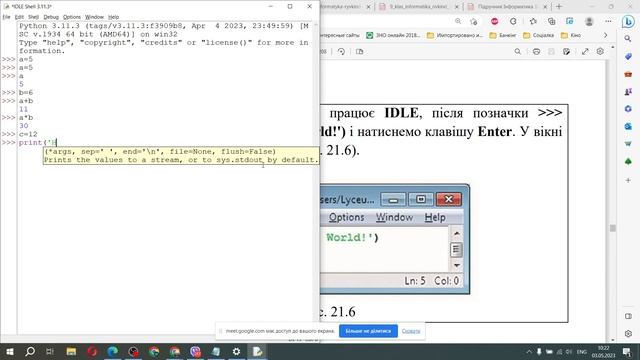Open the sidebar settings gear at bottom

point(628,333)
